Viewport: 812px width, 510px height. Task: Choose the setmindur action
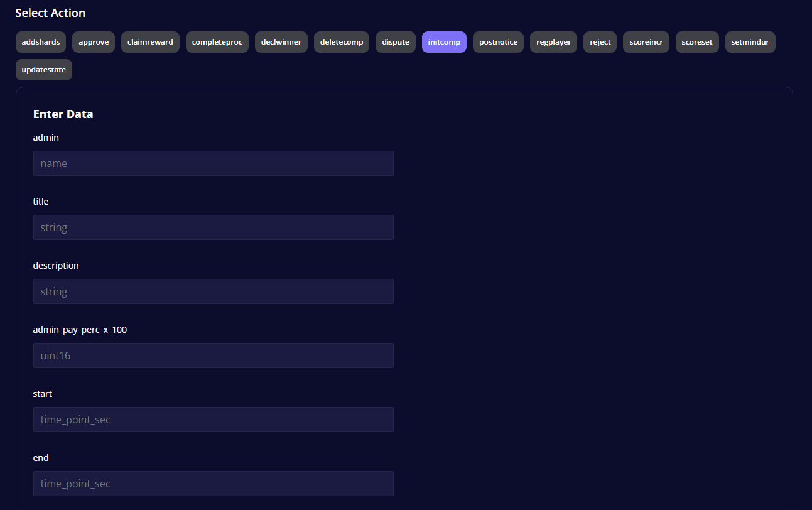coord(750,42)
